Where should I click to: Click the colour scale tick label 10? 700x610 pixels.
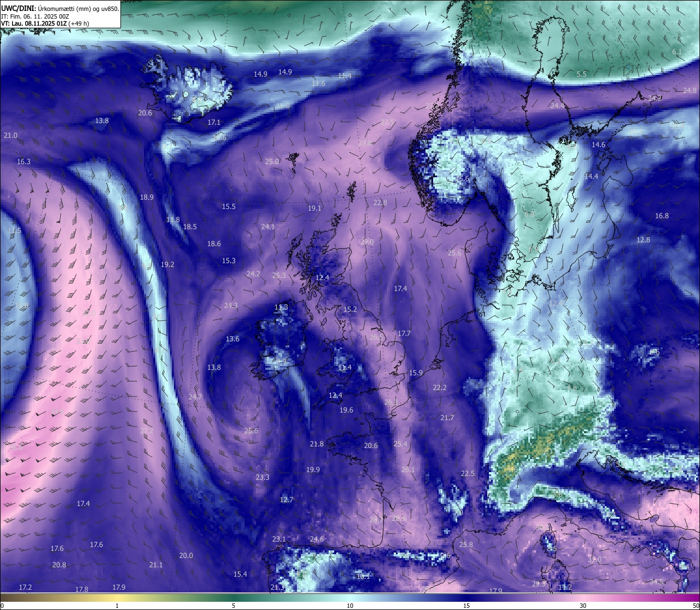tap(350, 606)
